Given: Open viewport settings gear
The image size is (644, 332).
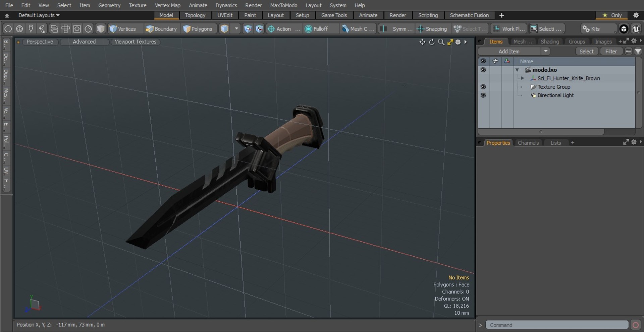Looking at the screenshot, I should (458, 42).
